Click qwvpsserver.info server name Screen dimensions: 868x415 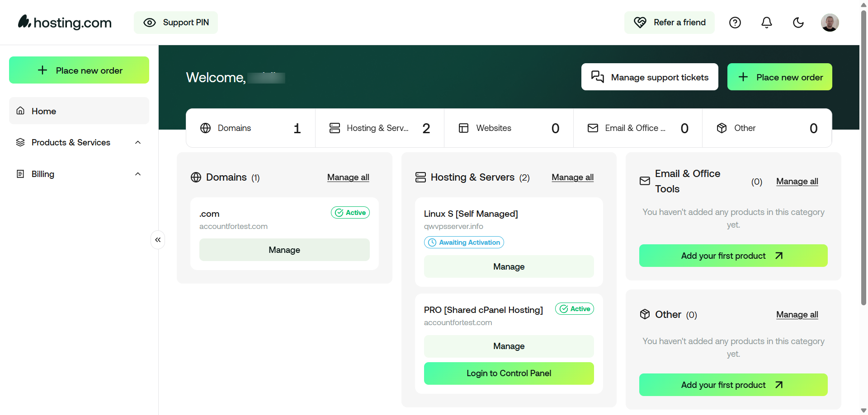coord(453,227)
